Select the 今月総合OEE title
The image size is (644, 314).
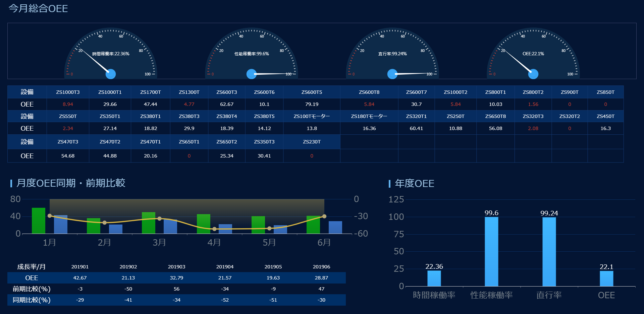coord(38,8)
